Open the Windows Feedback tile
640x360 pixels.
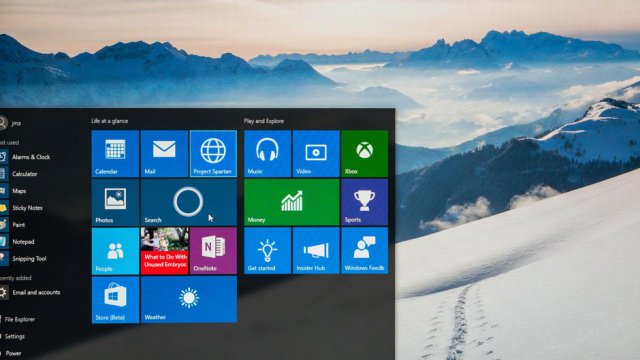(364, 251)
